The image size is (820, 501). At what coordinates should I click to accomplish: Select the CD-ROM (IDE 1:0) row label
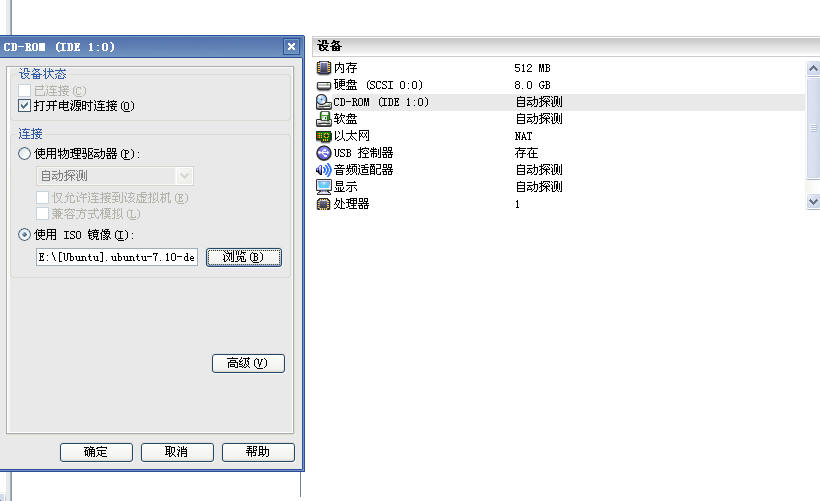381,102
